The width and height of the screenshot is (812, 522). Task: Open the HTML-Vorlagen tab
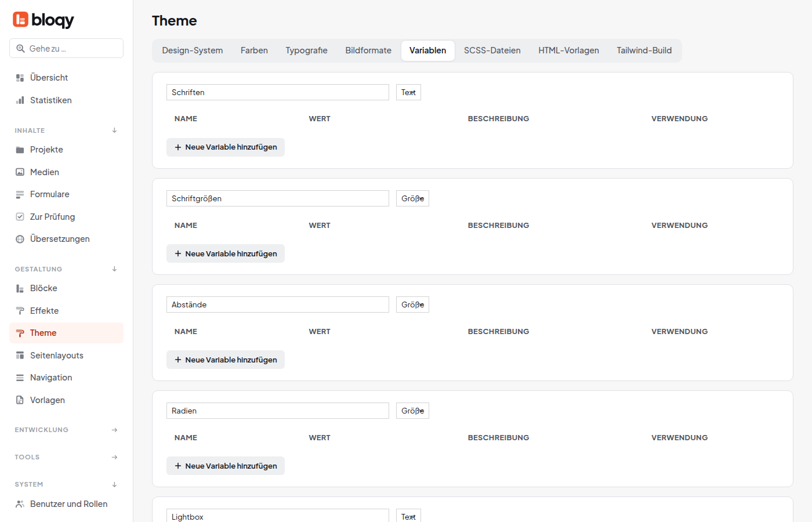(x=568, y=50)
